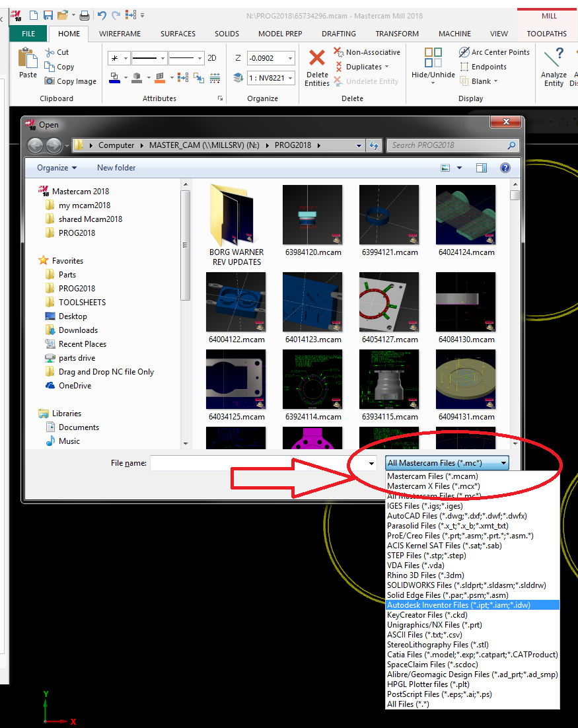Click the Non-Associative delete icon
Screen dimensions: 578x728
point(338,52)
